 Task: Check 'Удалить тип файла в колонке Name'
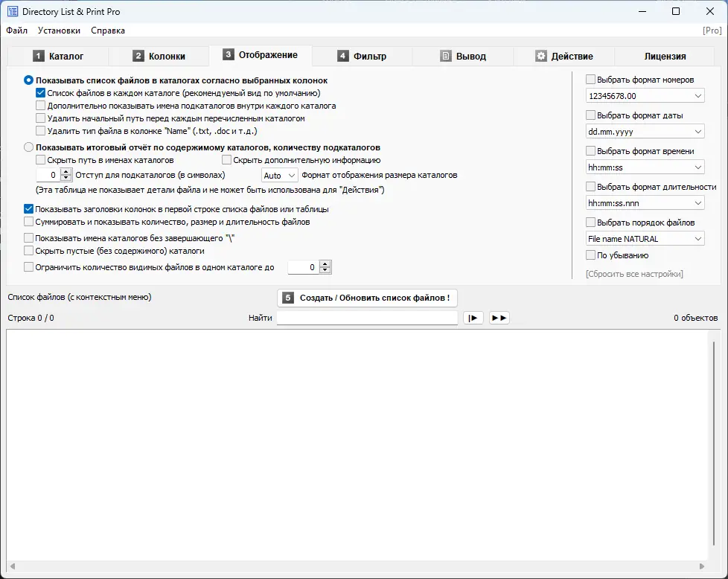pyautogui.click(x=40, y=130)
